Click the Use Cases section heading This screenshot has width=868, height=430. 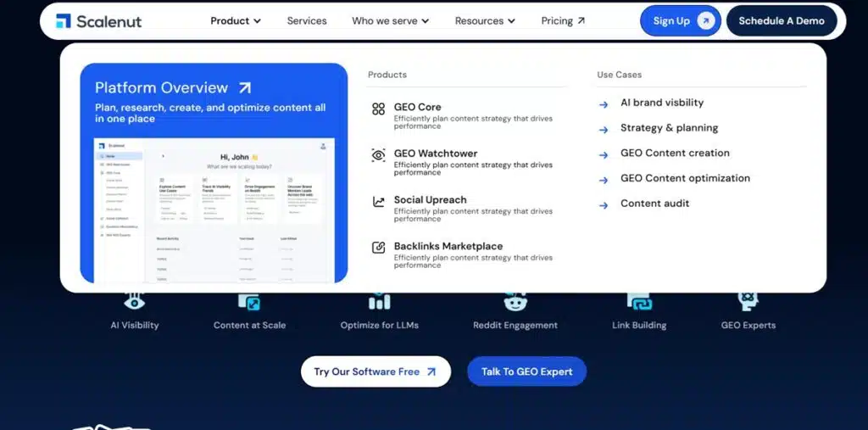pos(620,75)
